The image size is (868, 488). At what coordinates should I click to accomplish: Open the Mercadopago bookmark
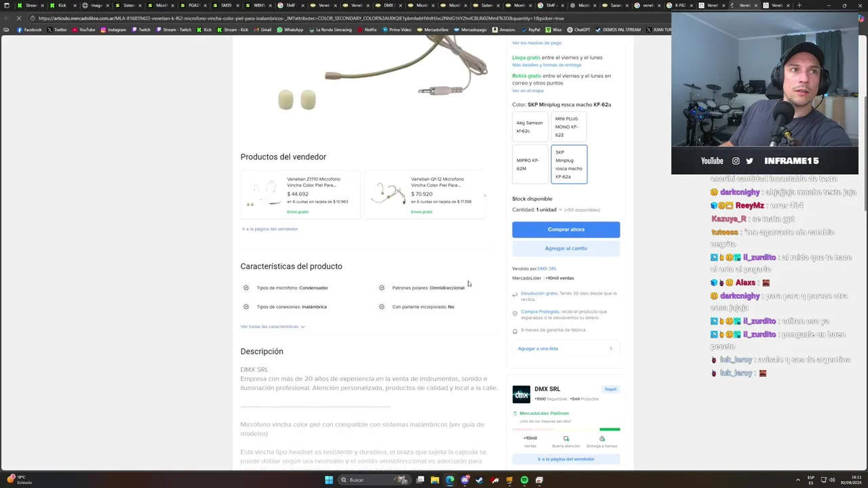pos(471,30)
